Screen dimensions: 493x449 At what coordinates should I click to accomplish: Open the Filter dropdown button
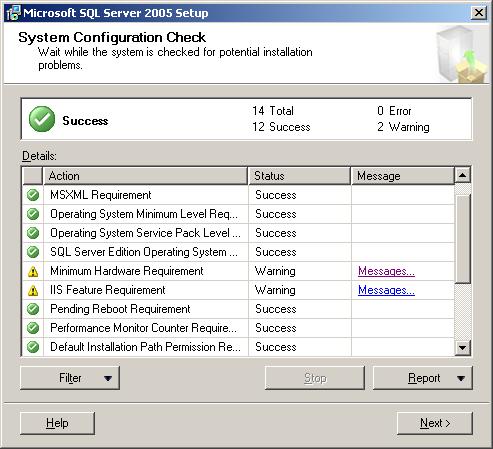click(70, 378)
